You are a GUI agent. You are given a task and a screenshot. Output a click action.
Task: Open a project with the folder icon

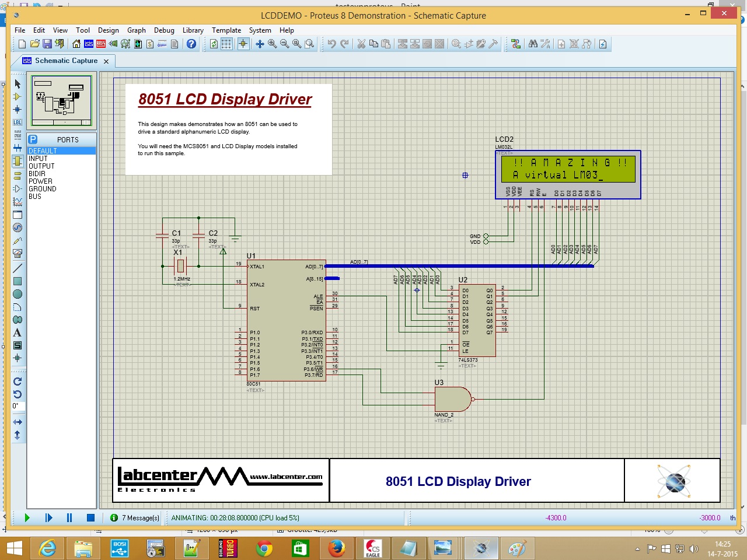(x=34, y=44)
